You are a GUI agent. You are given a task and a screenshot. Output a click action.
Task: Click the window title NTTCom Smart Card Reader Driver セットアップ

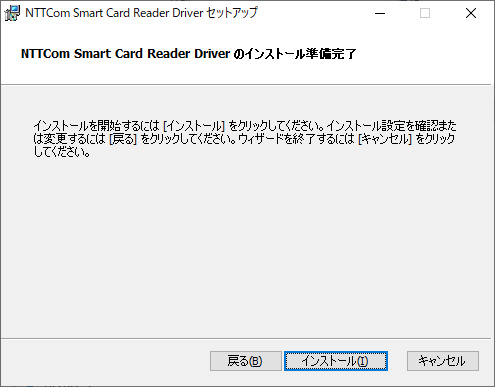click(x=141, y=13)
